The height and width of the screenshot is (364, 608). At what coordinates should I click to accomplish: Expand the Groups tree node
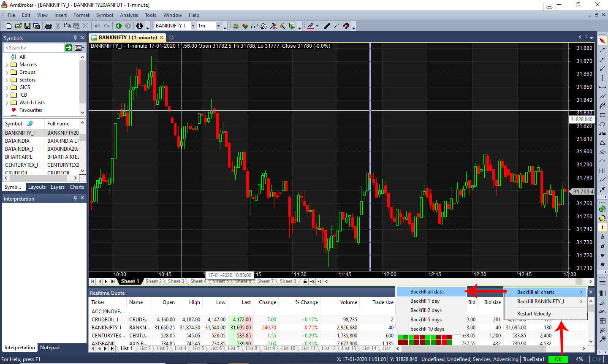tap(7, 73)
